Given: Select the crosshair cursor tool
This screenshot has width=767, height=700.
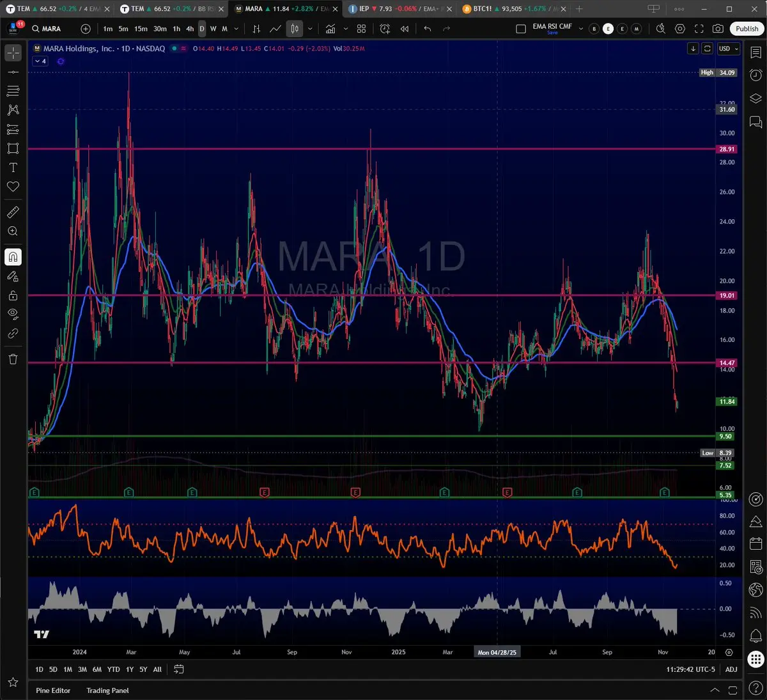Looking at the screenshot, I should (x=13, y=53).
